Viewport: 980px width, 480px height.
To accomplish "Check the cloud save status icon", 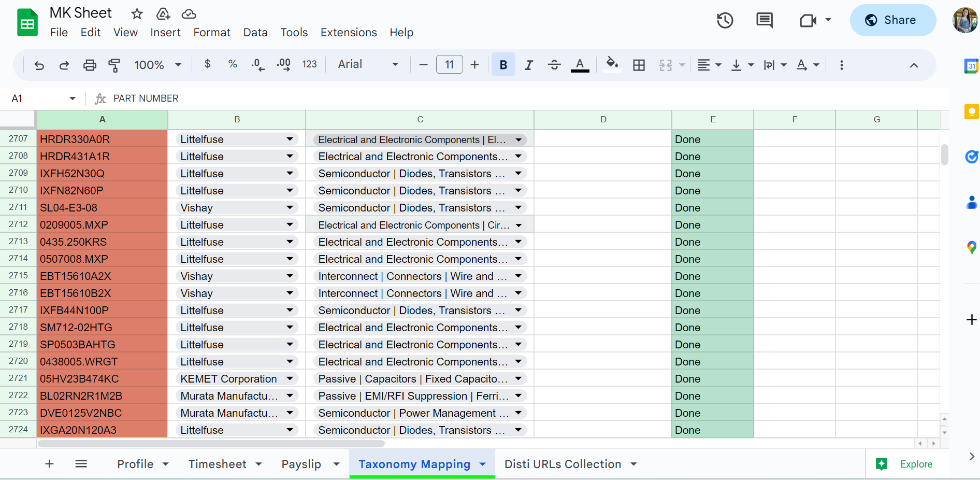I will click(x=189, y=13).
